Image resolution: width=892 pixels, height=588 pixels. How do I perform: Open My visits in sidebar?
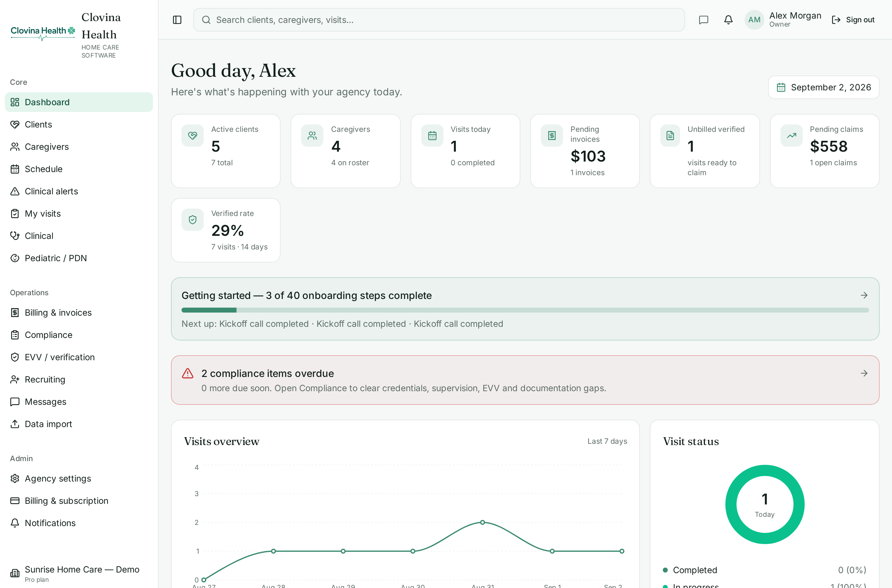coord(79,214)
